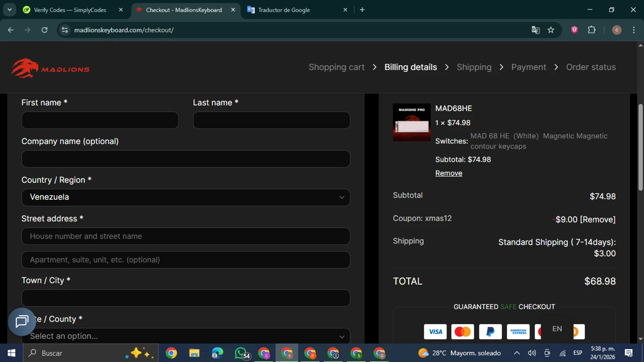Focus the House number and street name field
The image size is (644, 362).
[x=186, y=236]
